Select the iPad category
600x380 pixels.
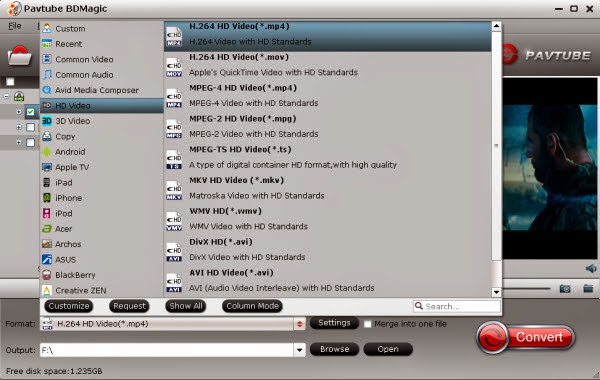click(x=102, y=183)
